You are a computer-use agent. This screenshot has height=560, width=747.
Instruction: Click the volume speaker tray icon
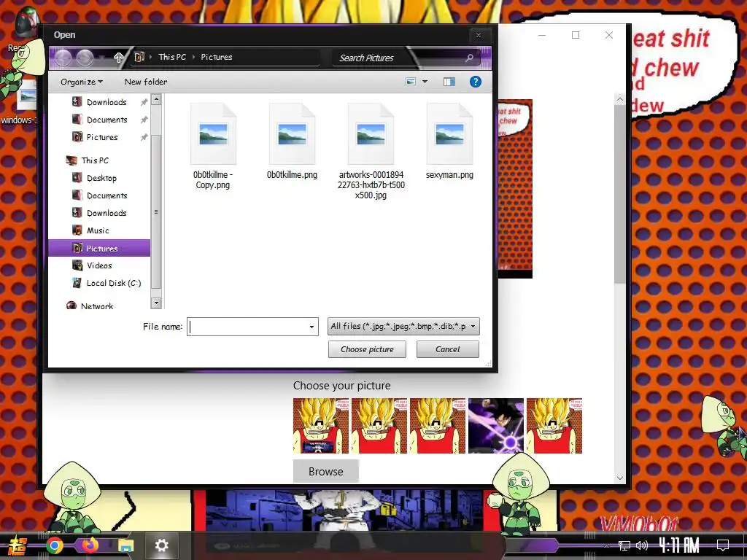642,545
